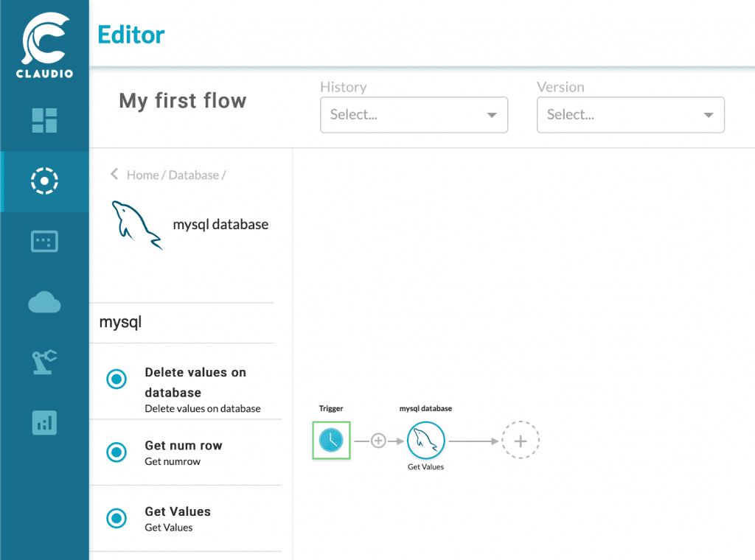This screenshot has height=560, width=755.
Task: Open the Version select dropdown
Action: [x=631, y=115]
